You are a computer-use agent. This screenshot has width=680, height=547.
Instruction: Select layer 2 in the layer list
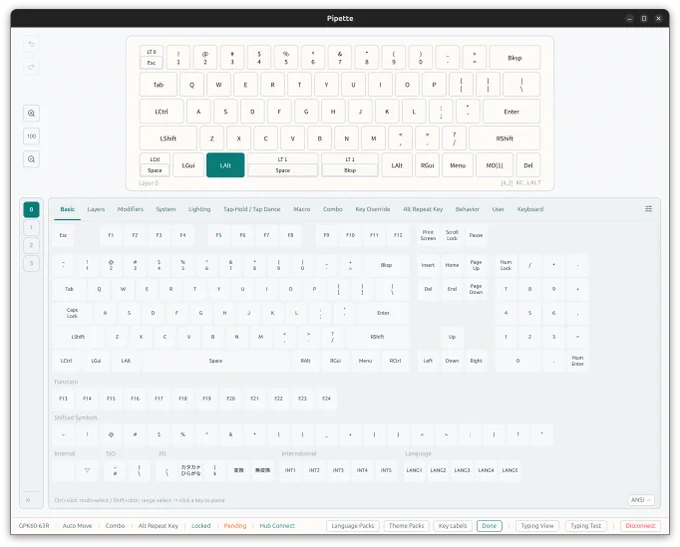pyautogui.click(x=31, y=246)
